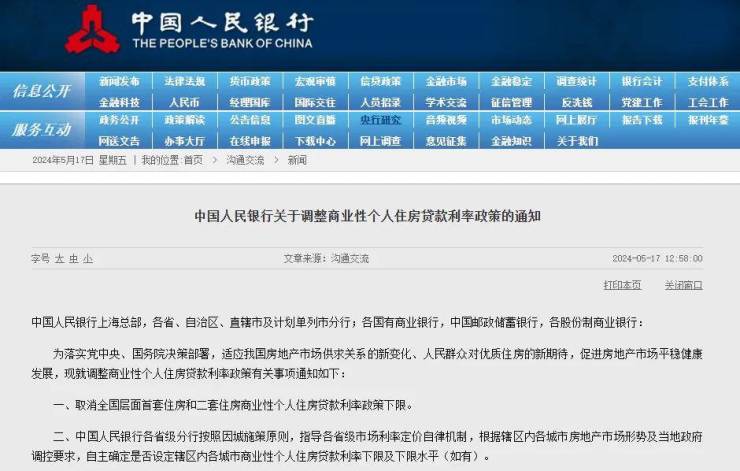
Task: Click the addressee line starting 中国人民银行上海总部
Action: (x=337, y=322)
